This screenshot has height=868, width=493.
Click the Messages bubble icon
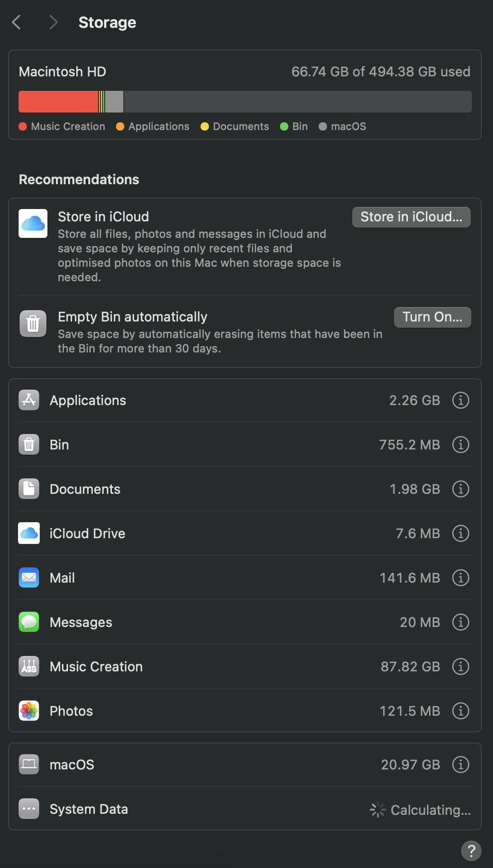click(x=29, y=622)
